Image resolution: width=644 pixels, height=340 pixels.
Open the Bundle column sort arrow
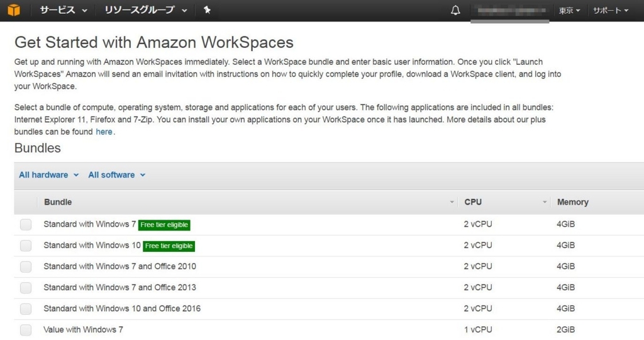[x=452, y=202]
